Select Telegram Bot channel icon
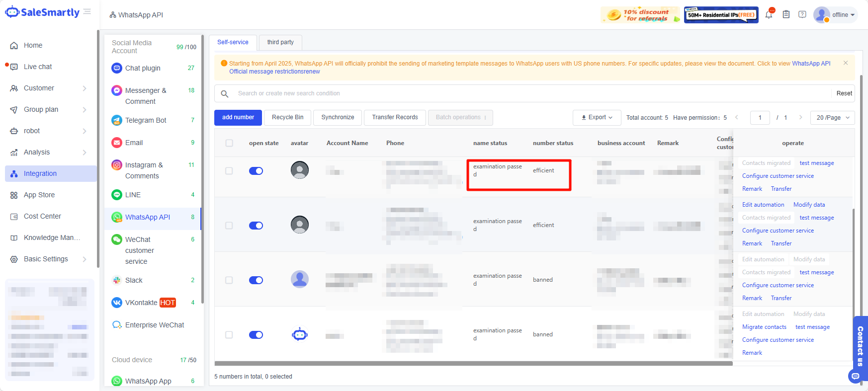Viewport: 868px width, 391px height. 117,120
